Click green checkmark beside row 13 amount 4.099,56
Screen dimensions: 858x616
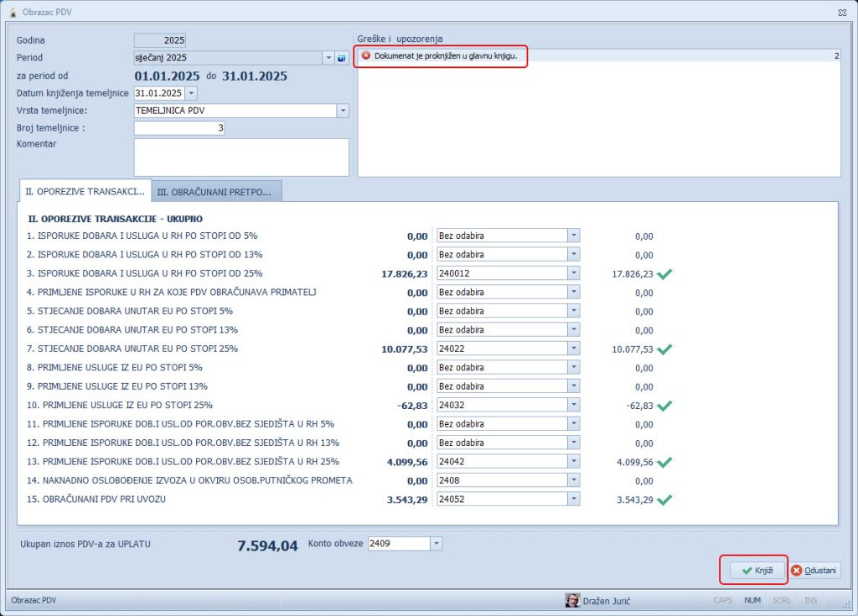(x=666, y=462)
